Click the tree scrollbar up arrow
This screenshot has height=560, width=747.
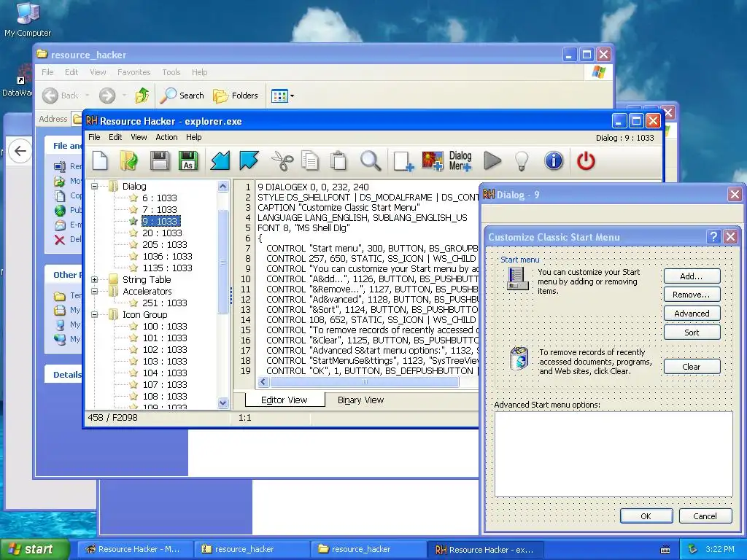pos(223,187)
